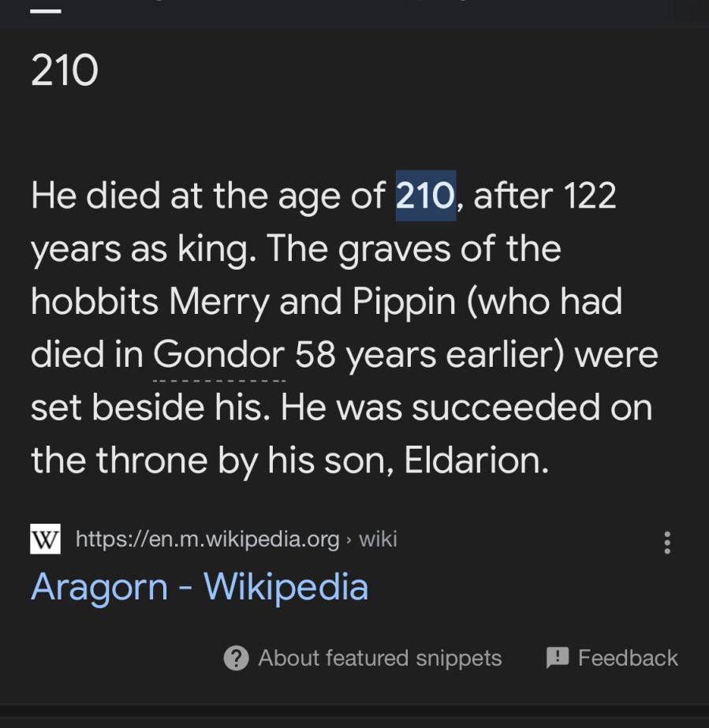Image resolution: width=709 pixels, height=728 pixels.
Task: Open the three-dot result options menu
Action: click(x=667, y=542)
